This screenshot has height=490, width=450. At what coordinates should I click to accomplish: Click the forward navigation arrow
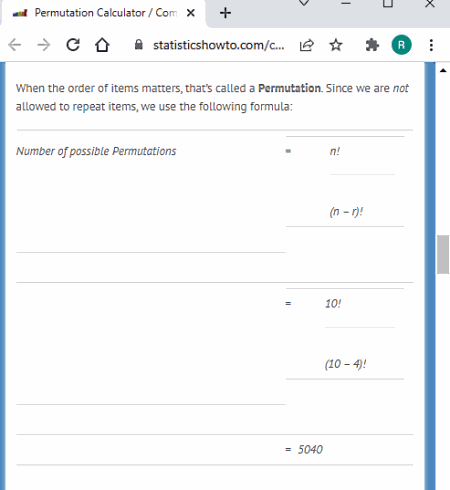pos(44,45)
